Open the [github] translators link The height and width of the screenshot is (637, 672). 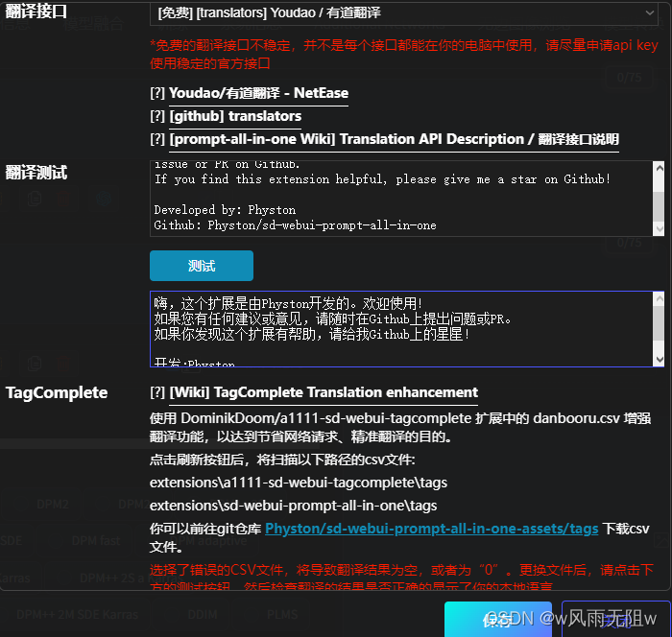tap(235, 116)
